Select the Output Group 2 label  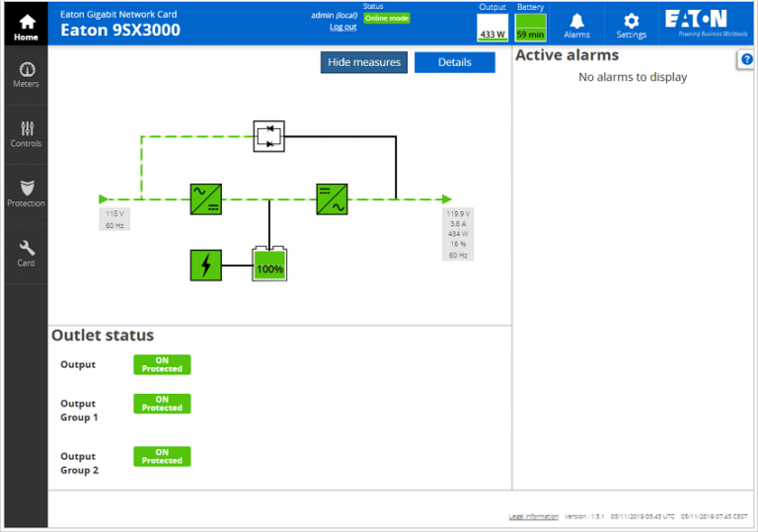point(79,463)
